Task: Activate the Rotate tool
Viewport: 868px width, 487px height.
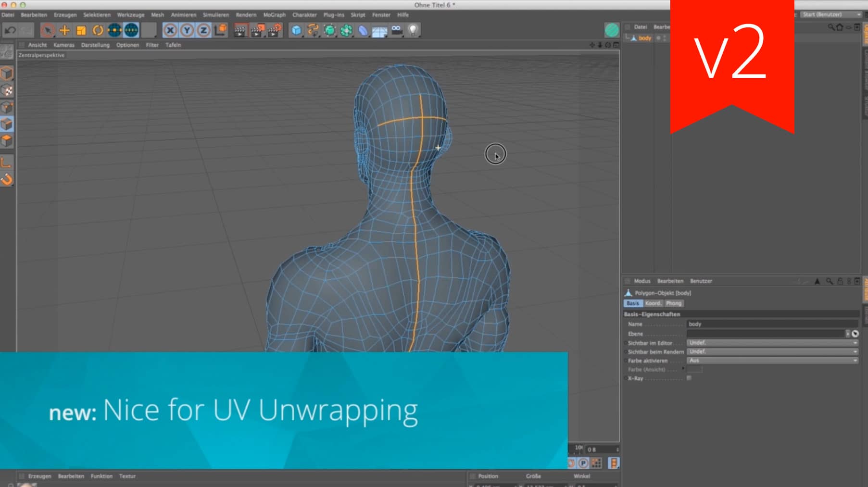Action: (98, 30)
